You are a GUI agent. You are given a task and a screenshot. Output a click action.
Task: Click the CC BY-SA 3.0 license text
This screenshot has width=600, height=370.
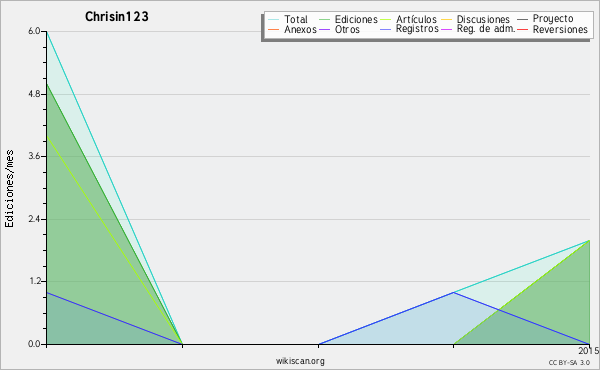(x=569, y=363)
